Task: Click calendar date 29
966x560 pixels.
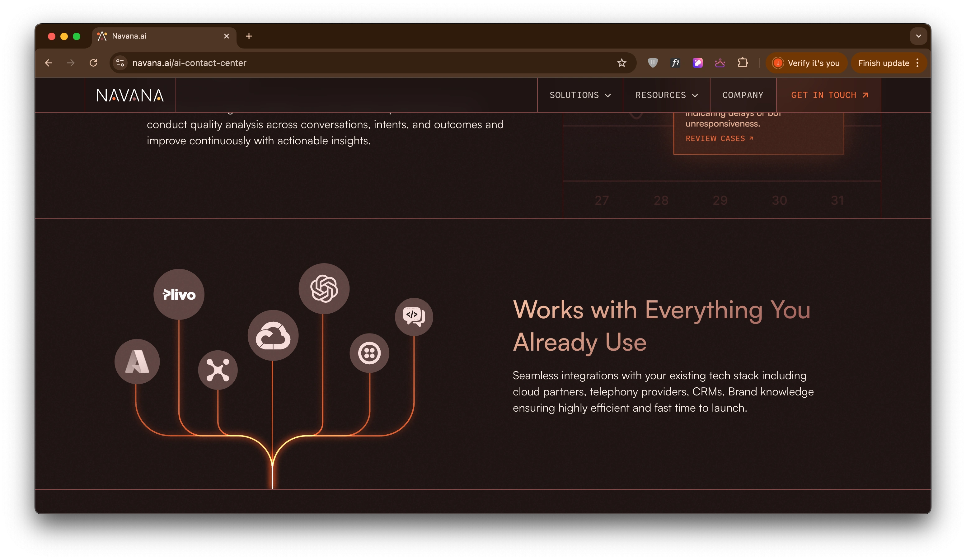Action: tap(720, 200)
